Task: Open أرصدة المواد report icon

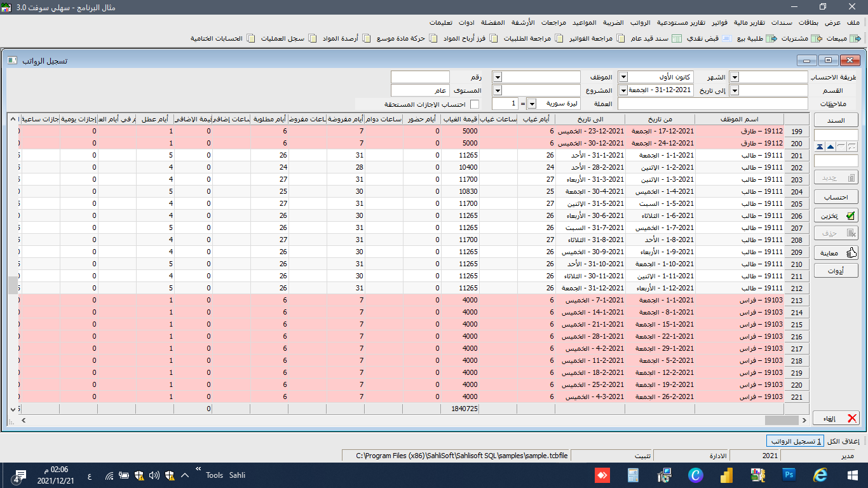Action: coord(367,39)
